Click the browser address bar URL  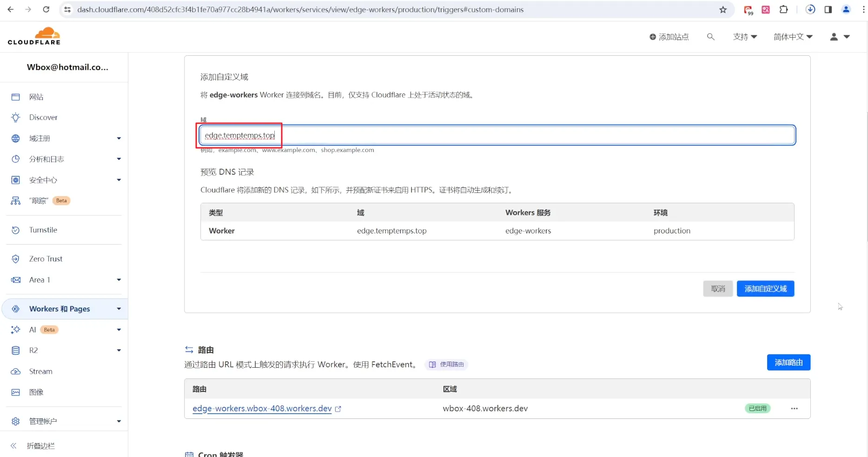pyautogui.click(x=300, y=9)
